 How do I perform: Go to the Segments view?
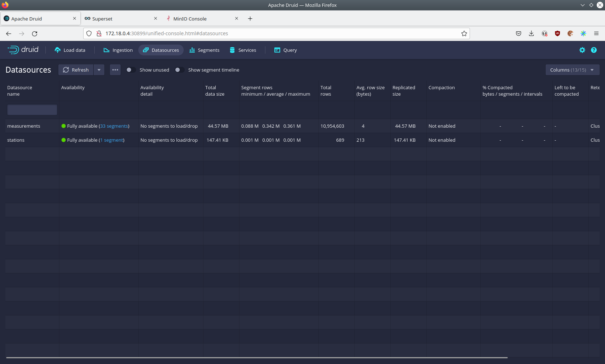point(204,50)
